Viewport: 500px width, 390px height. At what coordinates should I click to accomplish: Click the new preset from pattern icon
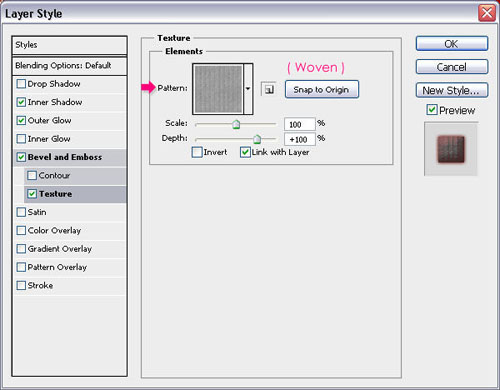tap(269, 89)
